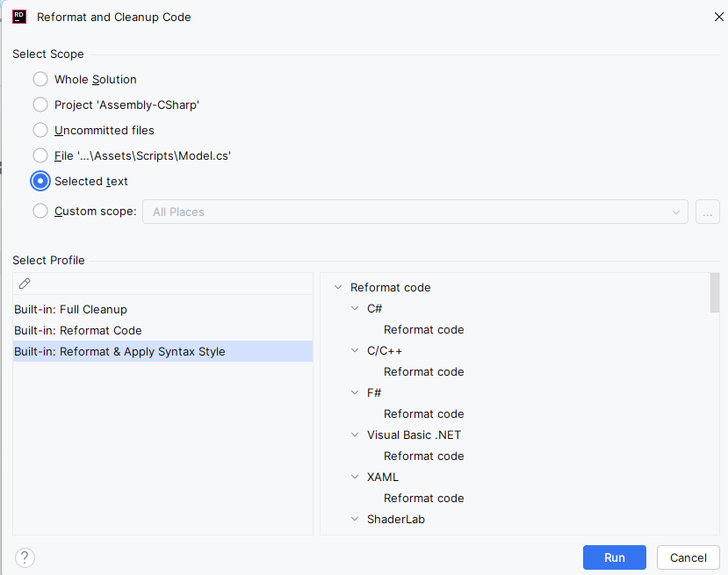Image resolution: width=728 pixels, height=575 pixels.
Task: Collapse the Reformat code root node
Action: pyautogui.click(x=338, y=287)
